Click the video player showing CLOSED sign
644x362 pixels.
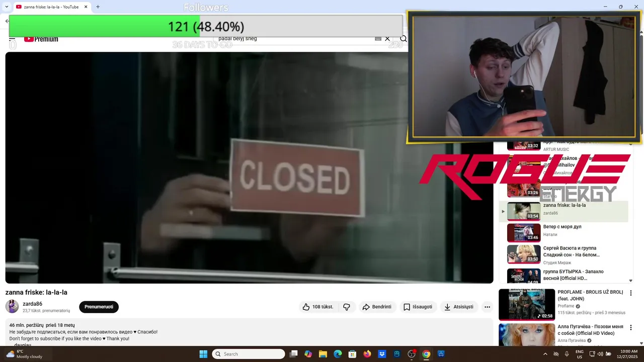point(249,167)
